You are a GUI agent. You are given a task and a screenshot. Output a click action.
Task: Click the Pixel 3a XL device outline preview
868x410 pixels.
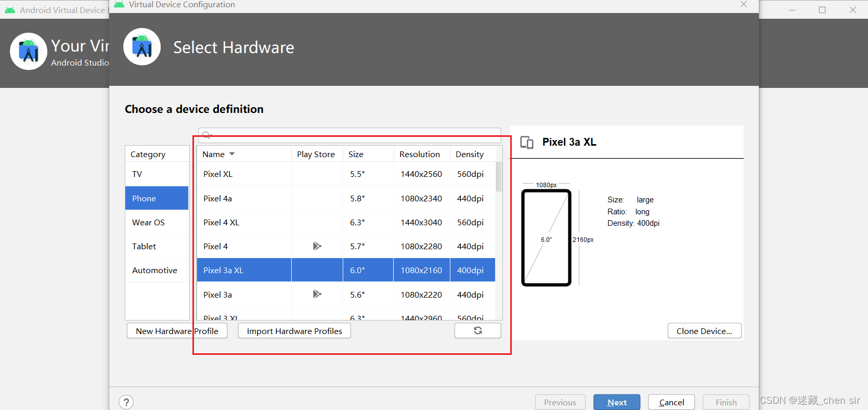coord(546,238)
